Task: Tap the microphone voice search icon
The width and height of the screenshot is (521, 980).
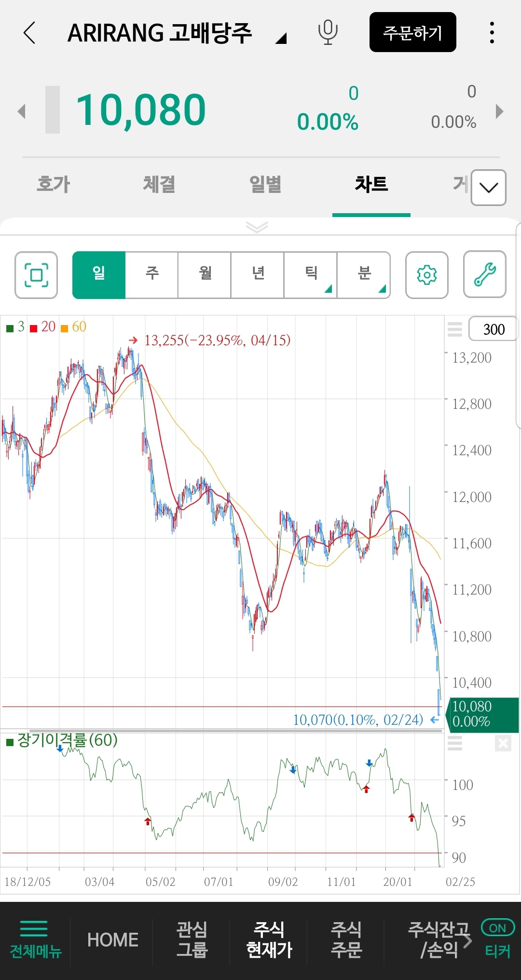Action: point(328,33)
